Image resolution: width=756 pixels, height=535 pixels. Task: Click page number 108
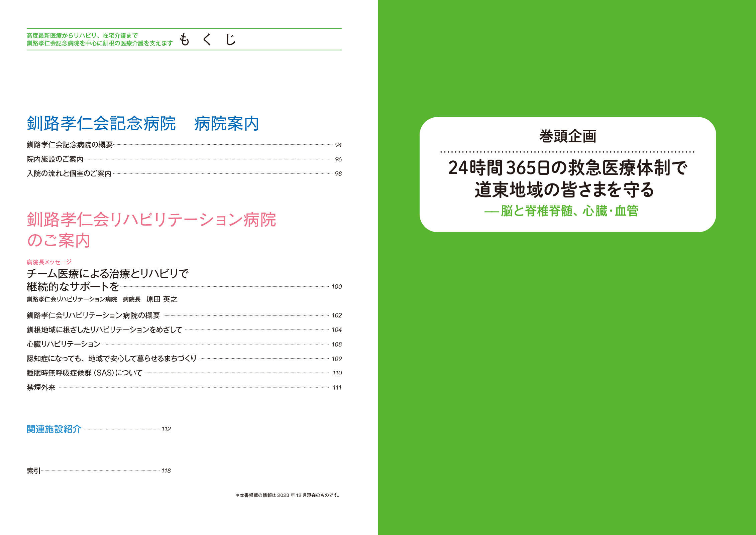(337, 345)
